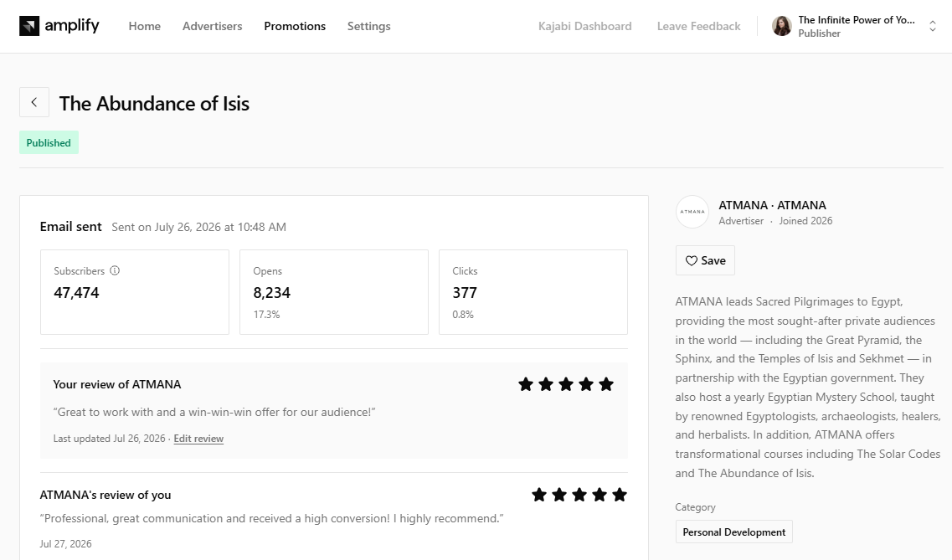
Task: Click the 0.8% click rate
Action: [463, 314]
